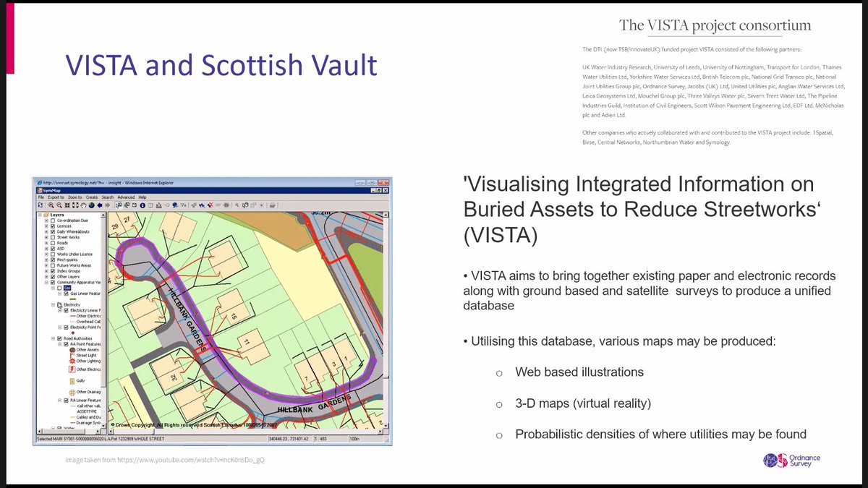Enable the Street Works layer checkbox
Image resolution: width=868 pixels, height=488 pixels.
(53, 237)
